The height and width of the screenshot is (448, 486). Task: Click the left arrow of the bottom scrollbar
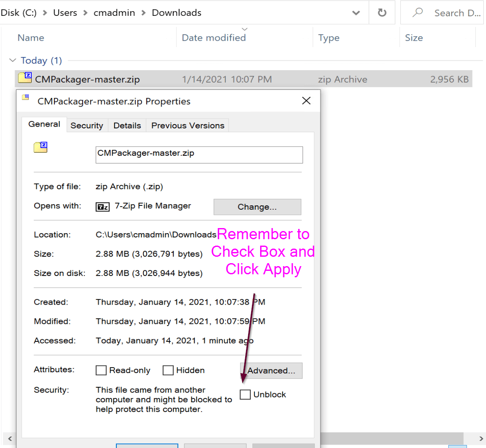click(x=9, y=439)
